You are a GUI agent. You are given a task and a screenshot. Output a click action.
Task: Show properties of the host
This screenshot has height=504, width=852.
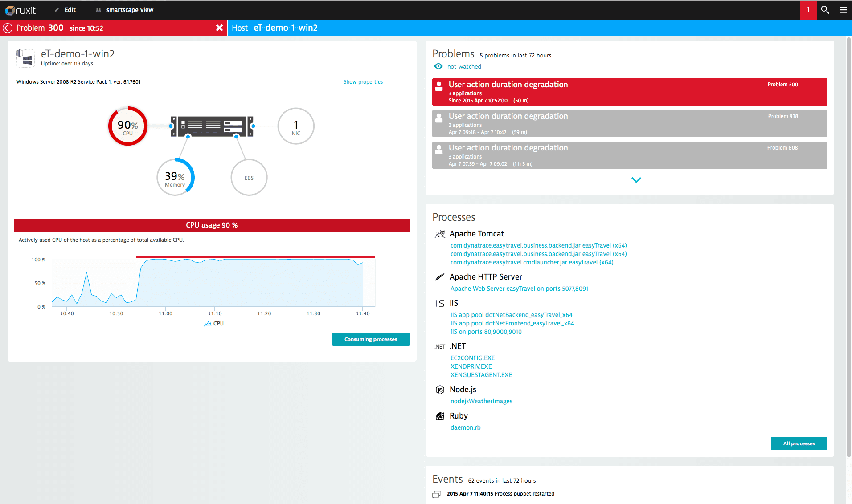[x=363, y=82]
